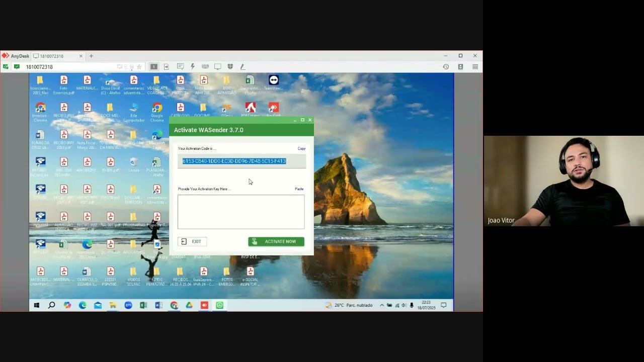Open the notification center in taskbar
This screenshot has width=644, height=362.
[444, 305]
